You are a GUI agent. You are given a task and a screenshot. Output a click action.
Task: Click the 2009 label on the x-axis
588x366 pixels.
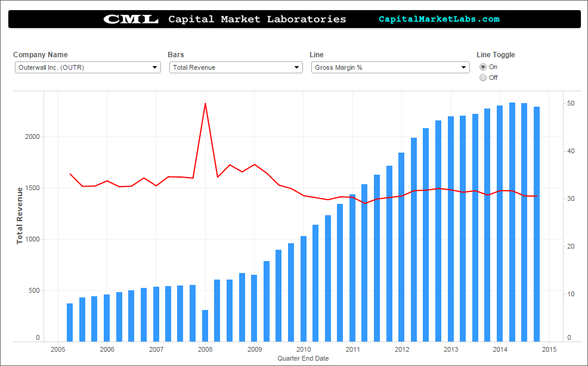[254, 349]
